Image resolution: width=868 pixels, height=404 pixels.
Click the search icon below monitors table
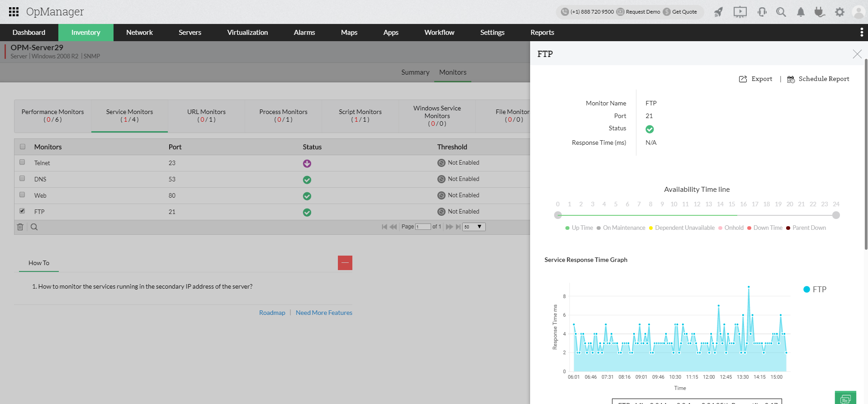click(x=34, y=227)
